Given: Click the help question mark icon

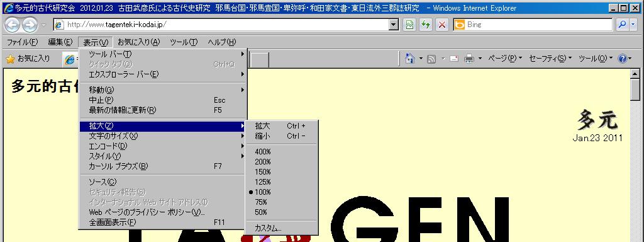Looking at the screenshot, I should 622,59.
